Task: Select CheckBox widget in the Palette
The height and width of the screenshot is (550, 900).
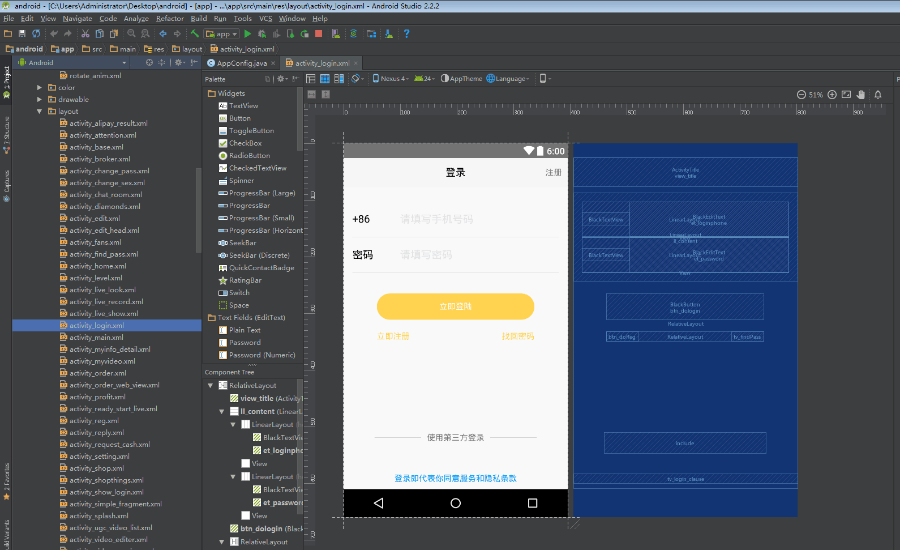Action: tap(244, 143)
